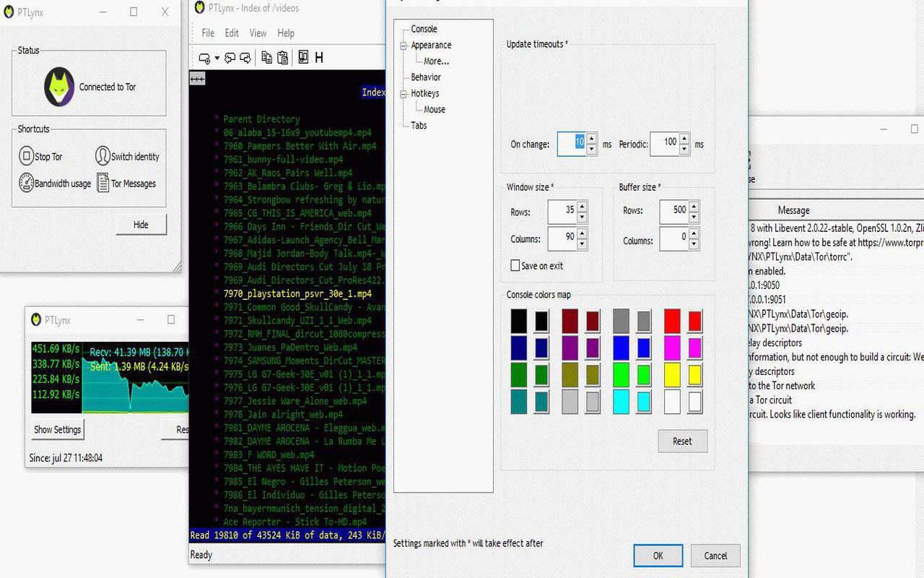This screenshot has width=924, height=578.
Task: Pick the larger bright red swatch
Action: coord(672,321)
